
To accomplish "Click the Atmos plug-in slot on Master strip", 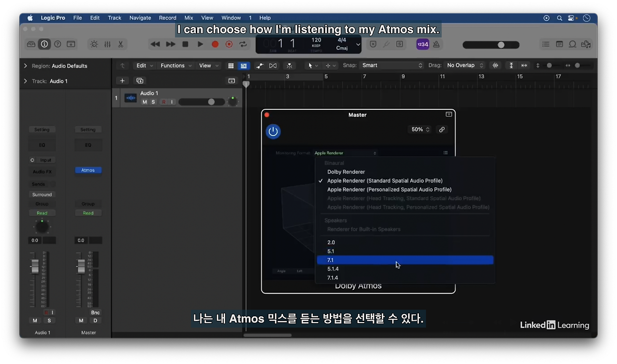I will pos(88,170).
